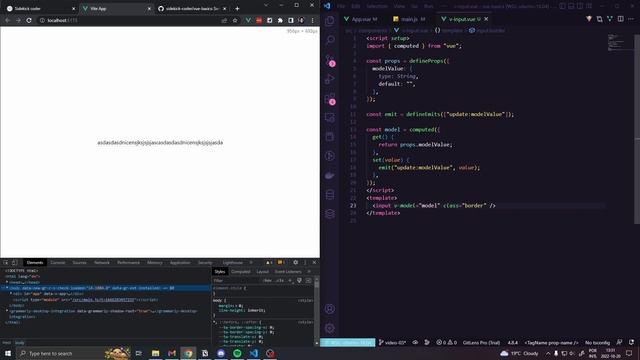Click the git branch name in status bar
Viewport: 640px width, 360px height.
tap(392, 342)
